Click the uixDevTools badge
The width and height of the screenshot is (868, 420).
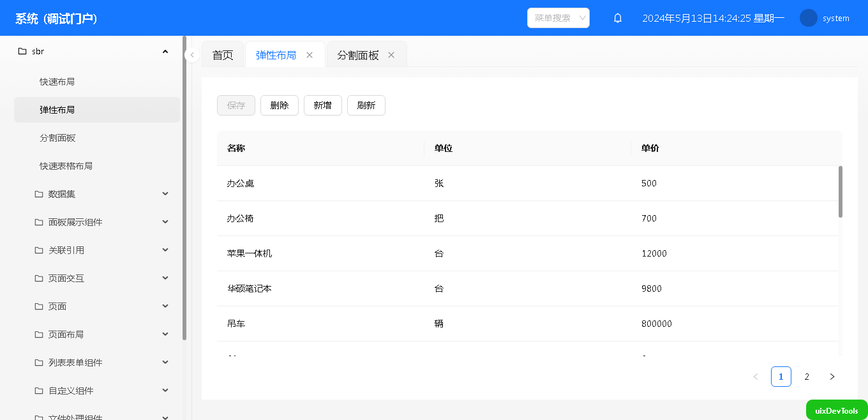pyautogui.click(x=837, y=410)
